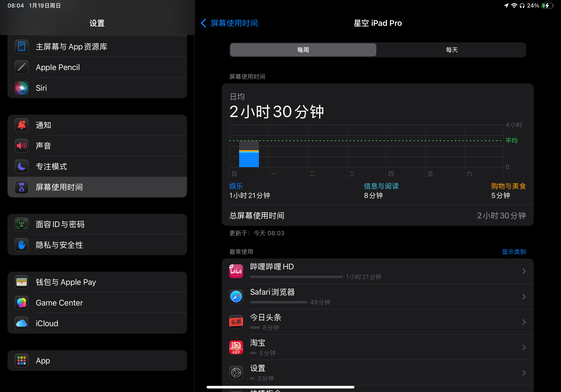Click the 显示类别 link

[x=514, y=252]
